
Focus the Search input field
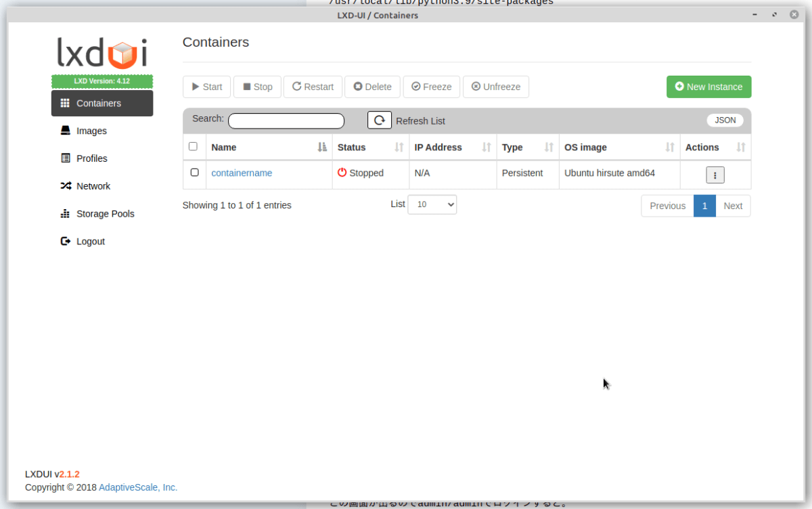[x=286, y=121]
